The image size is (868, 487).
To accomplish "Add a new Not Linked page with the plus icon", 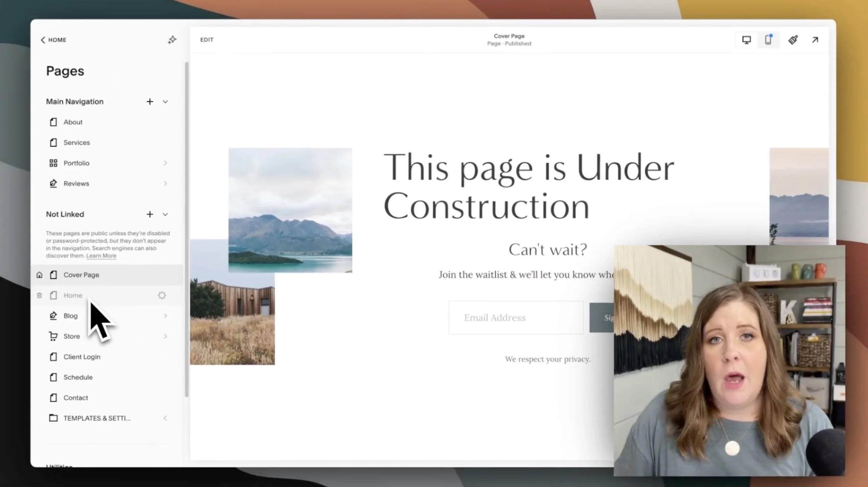I will click(x=150, y=214).
